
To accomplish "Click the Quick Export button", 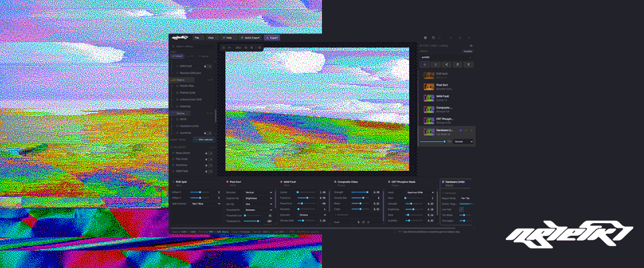I will [x=250, y=38].
